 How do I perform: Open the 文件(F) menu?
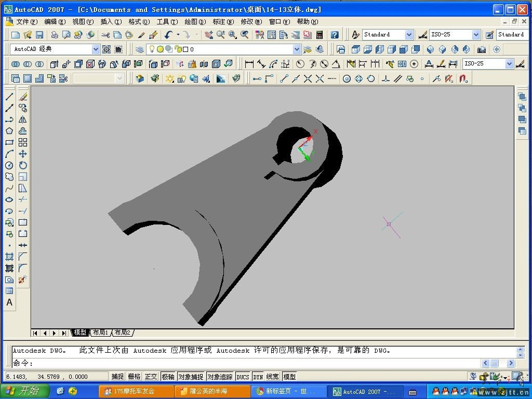coord(27,22)
